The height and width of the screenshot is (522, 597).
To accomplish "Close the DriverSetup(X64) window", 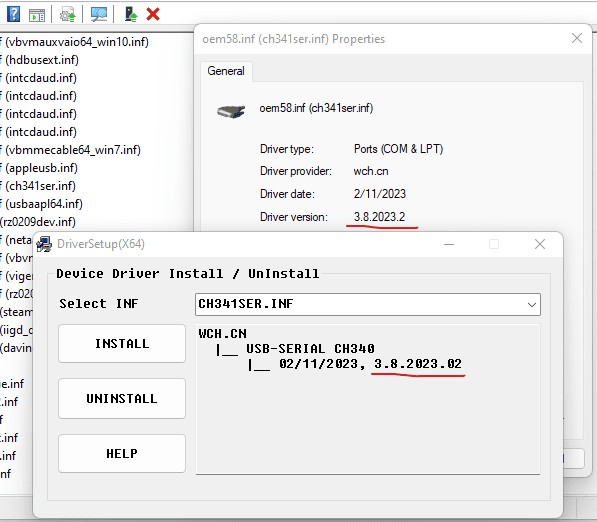I will [x=540, y=244].
